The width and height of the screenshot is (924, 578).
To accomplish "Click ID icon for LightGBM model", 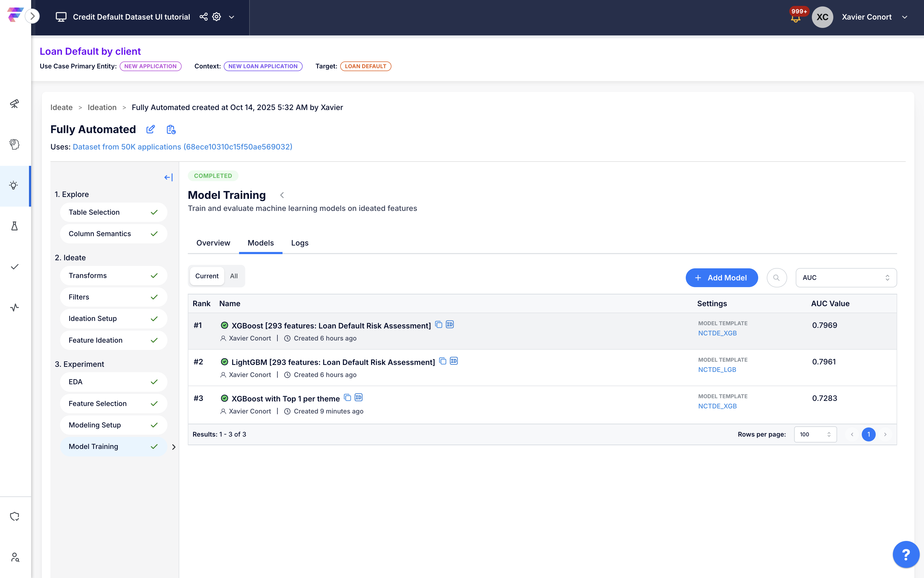I will 454,361.
